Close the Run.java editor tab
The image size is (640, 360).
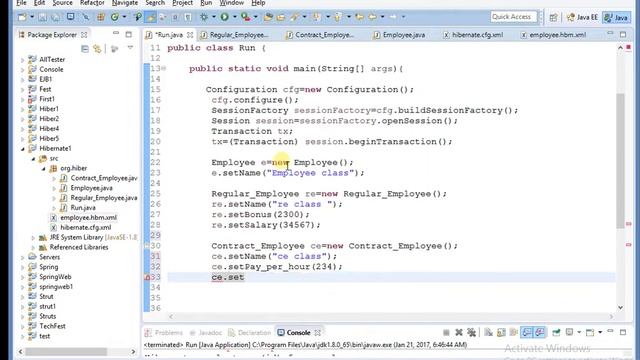coord(190,35)
